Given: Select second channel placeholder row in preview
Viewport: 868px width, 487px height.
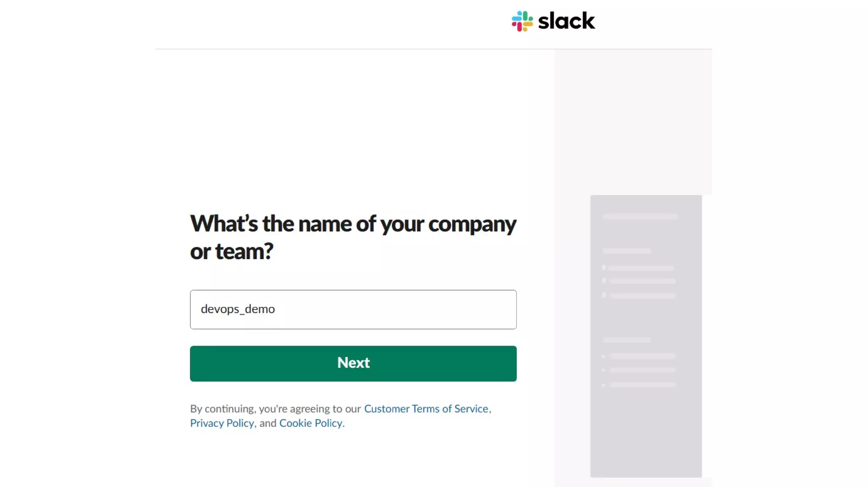Looking at the screenshot, I should click(642, 281).
